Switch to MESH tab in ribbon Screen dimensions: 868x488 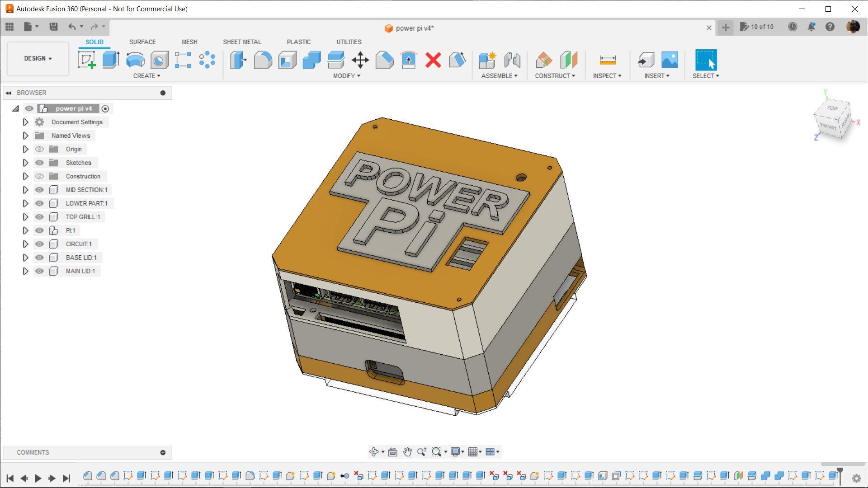pyautogui.click(x=189, y=42)
